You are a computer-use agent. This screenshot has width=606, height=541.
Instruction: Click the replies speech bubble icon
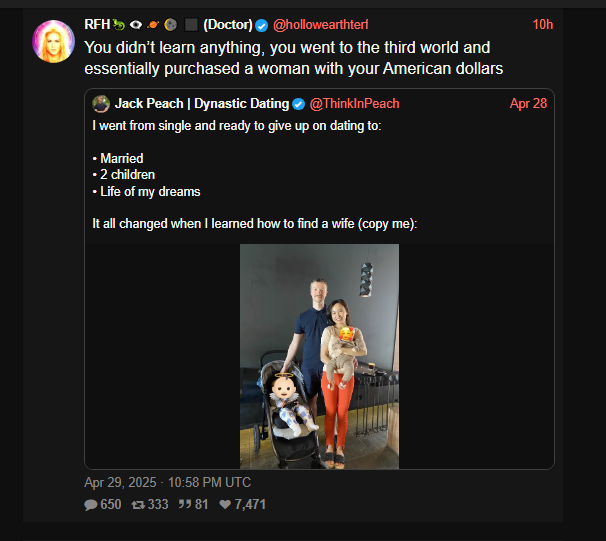tap(90, 505)
